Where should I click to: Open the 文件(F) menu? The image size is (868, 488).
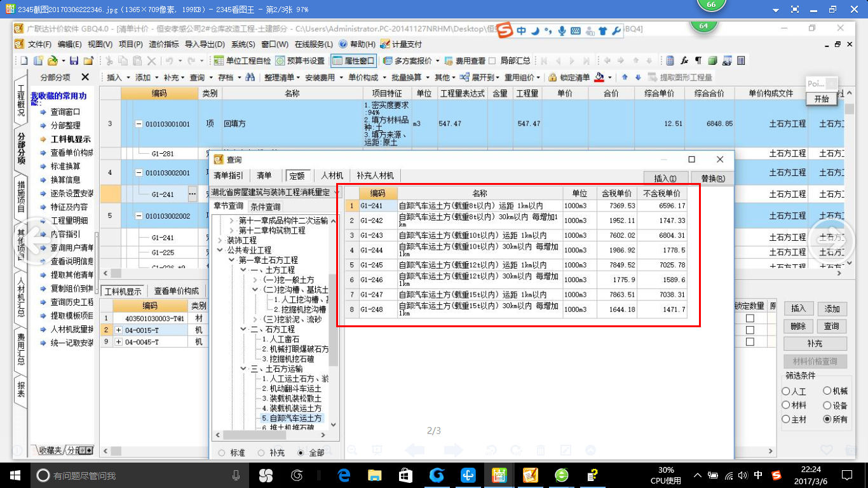[x=39, y=44]
